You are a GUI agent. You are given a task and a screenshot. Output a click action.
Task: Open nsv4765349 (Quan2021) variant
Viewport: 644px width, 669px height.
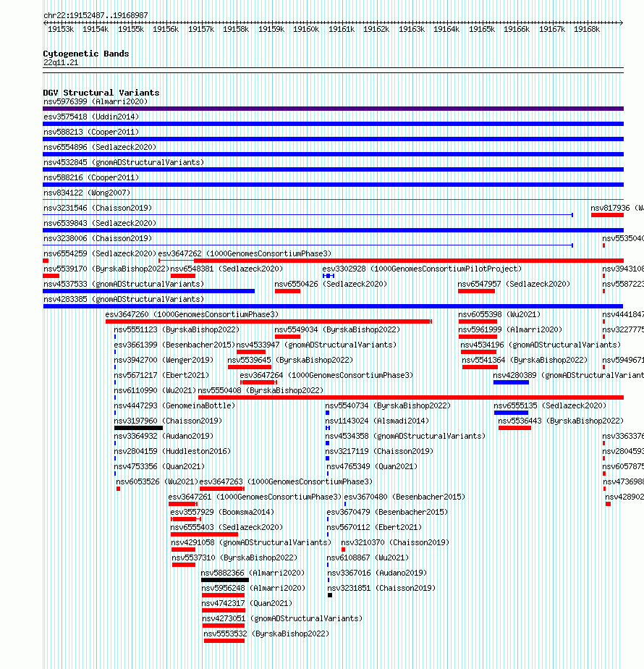click(x=372, y=467)
